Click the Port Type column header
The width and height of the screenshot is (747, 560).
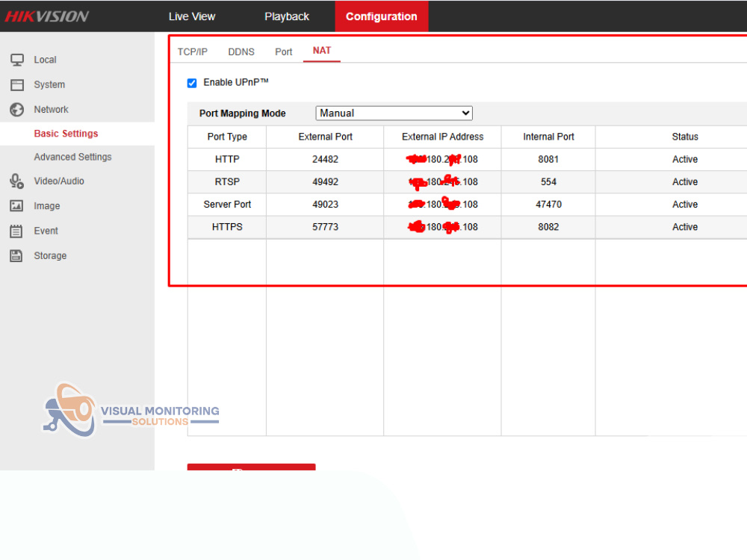coord(227,137)
